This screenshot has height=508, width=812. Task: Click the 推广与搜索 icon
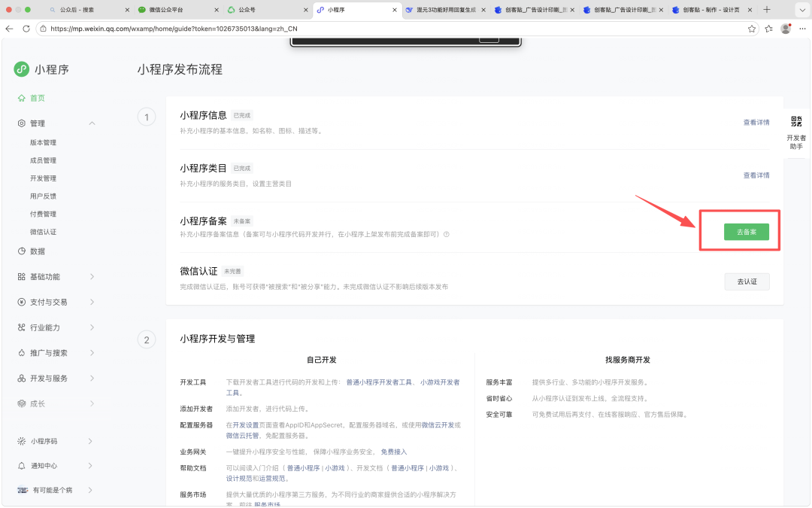(21, 353)
